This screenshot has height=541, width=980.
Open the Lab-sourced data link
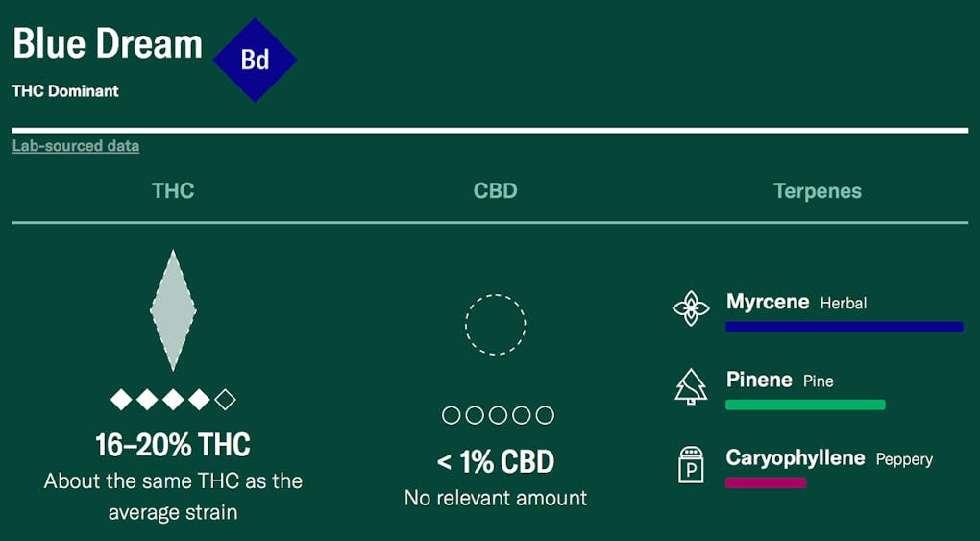76,146
